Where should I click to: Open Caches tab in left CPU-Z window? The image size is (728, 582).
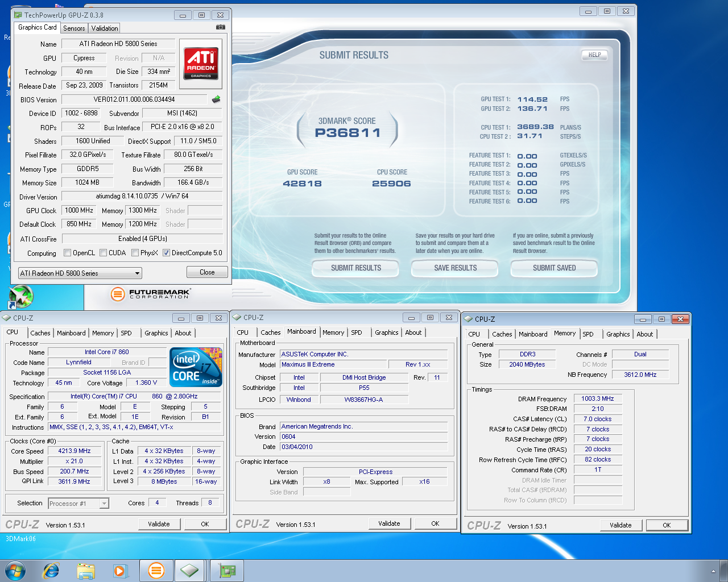(x=40, y=333)
